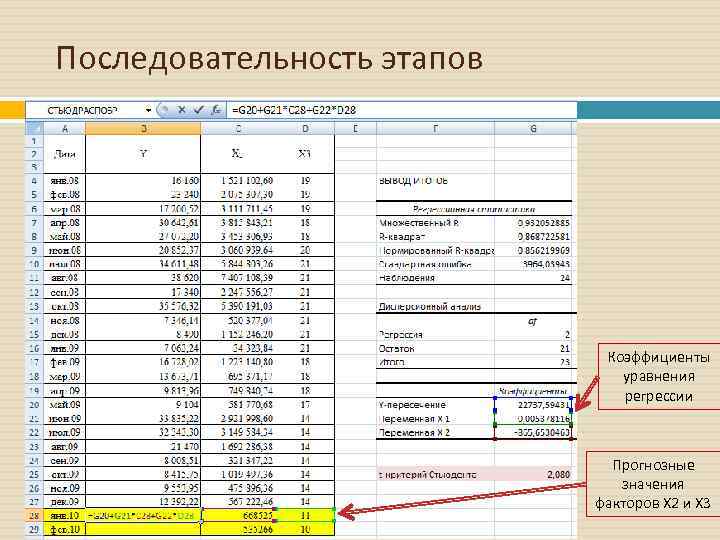Click the критерий Стьюдента label
Screen dimensions: 720x540
click(x=435, y=474)
